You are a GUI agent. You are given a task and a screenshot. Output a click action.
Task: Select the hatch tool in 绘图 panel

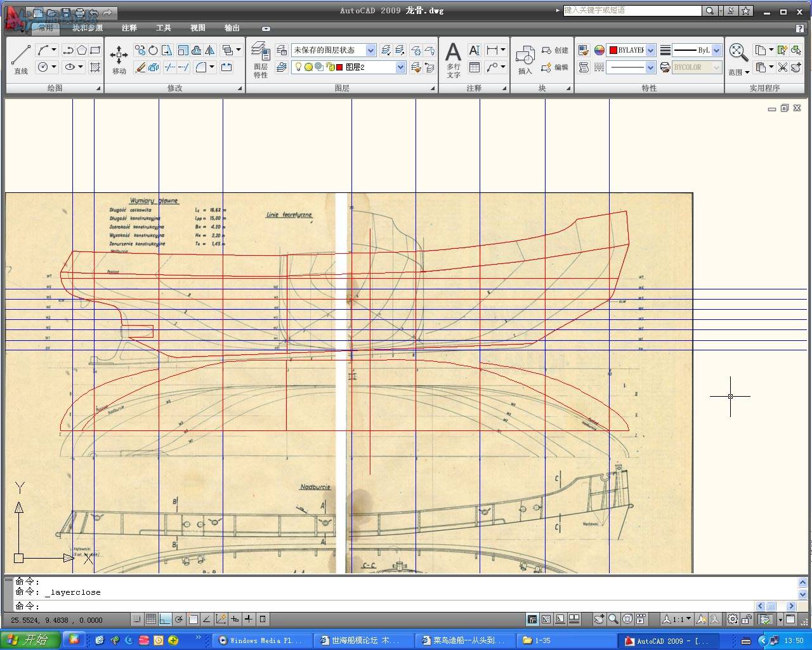(x=95, y=67)
